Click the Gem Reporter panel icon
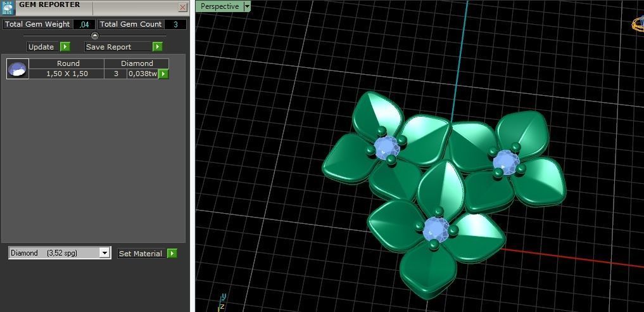The height and width of the screenshot is (312, 644). click(x=8, y=8)
